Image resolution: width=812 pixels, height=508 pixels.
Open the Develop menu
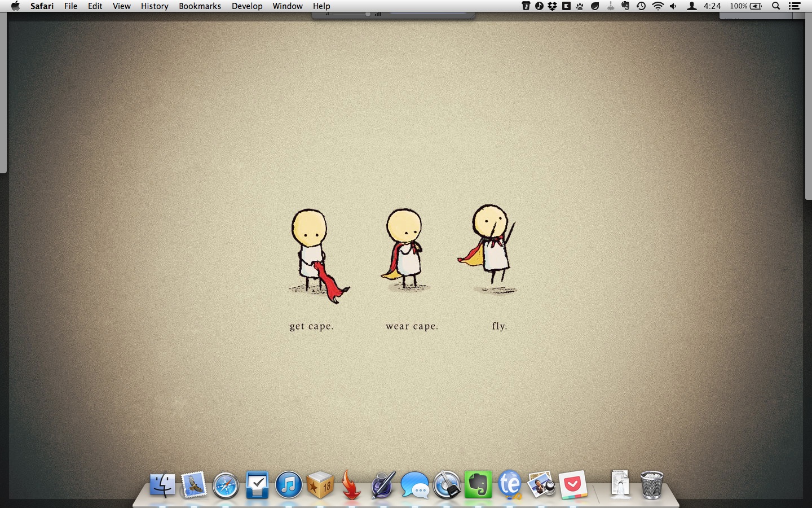coord(247,6)
